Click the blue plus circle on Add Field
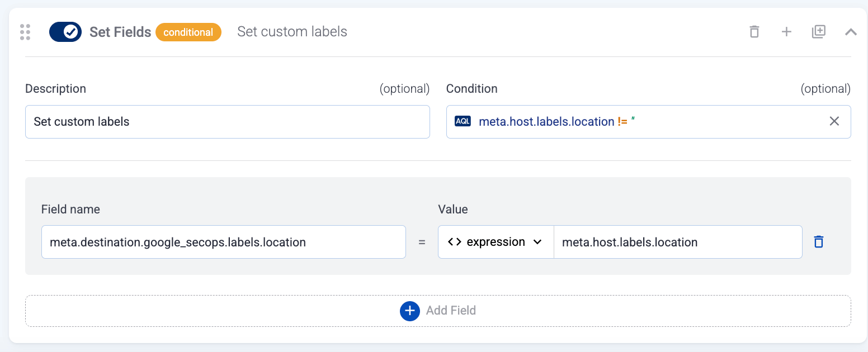This screenshot has width=868, height=352. [409, 311]
